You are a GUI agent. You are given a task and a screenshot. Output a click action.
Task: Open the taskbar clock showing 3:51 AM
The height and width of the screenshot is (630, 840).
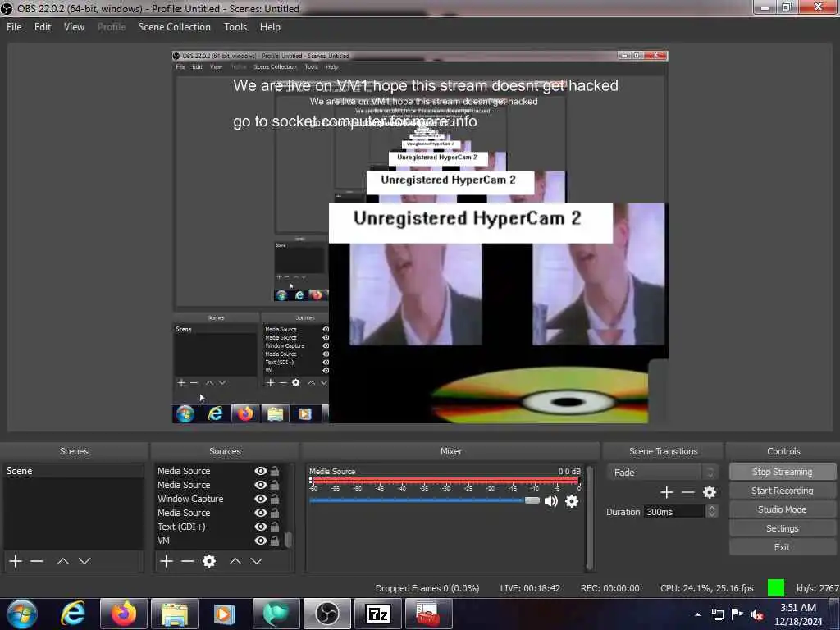point(798,614)
